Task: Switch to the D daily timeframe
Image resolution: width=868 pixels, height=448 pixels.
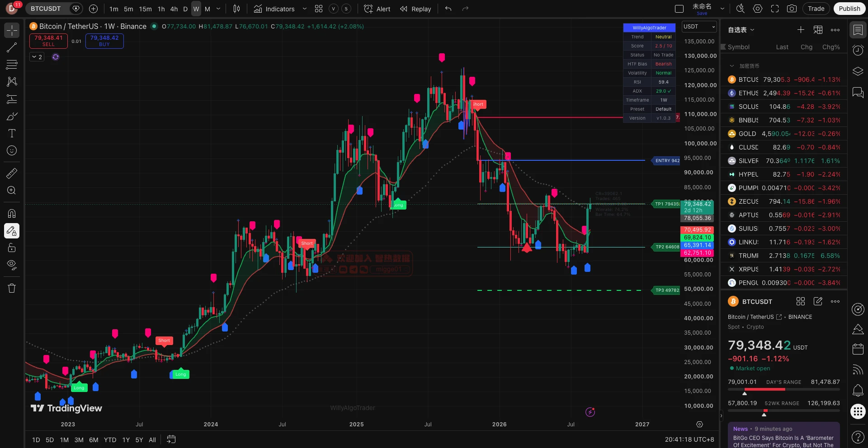Action: tap(185, 9)
